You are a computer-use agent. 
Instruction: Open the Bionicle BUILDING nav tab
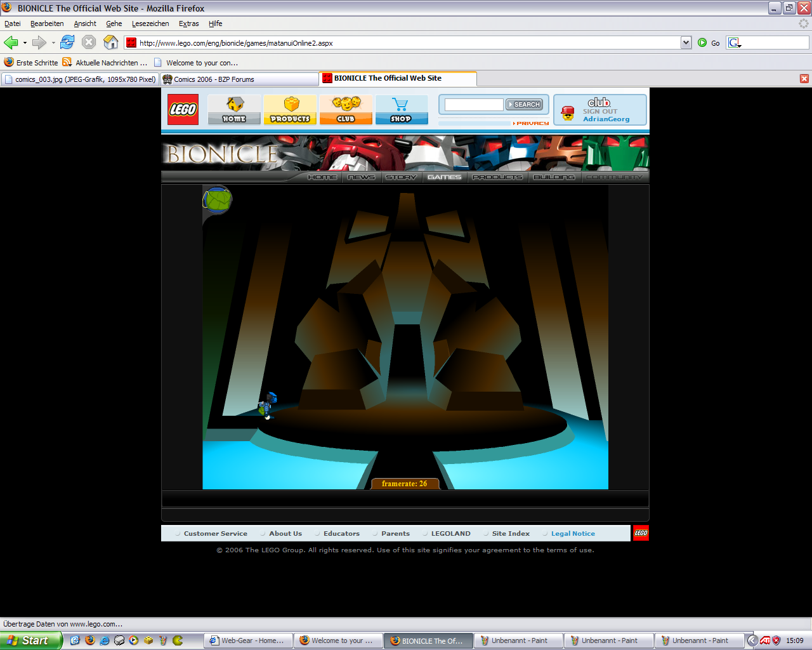coord(554,177)
